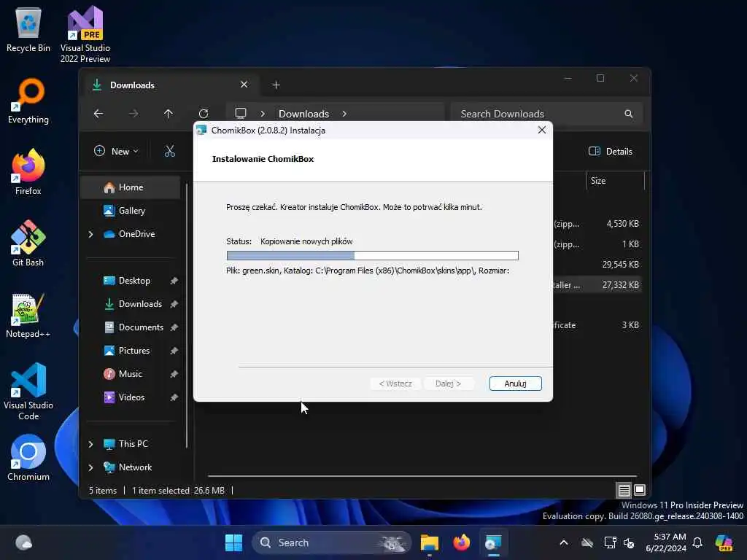The width and height of the screenshot is (747, 560).
Task: Open the network status tray icon
Action: 609,542
